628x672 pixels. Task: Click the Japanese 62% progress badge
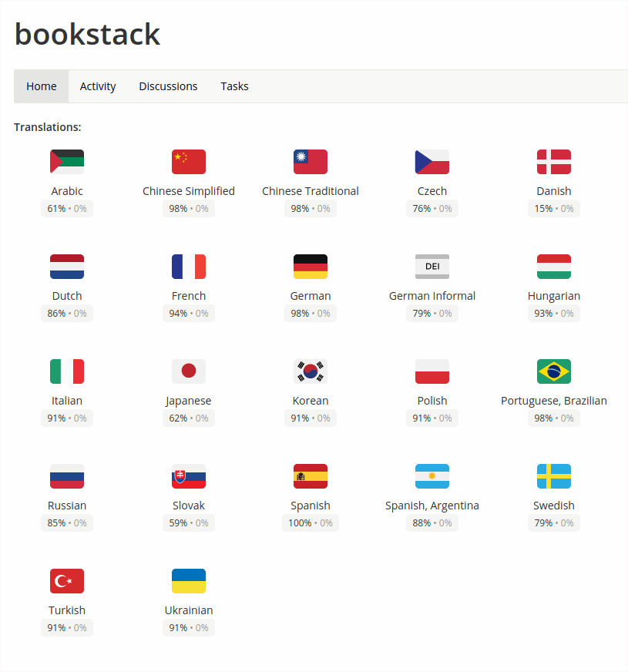pyautogui.click(x=189, y=418)
